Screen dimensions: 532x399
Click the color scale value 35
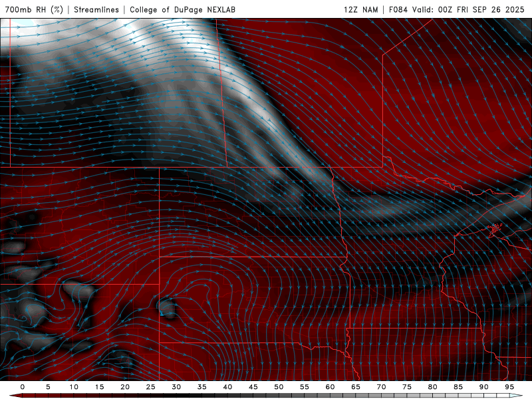coord(202,387)
